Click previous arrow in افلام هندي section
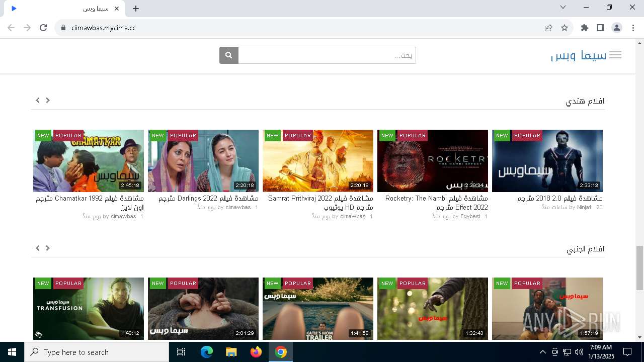The height and width of the screenshot is (362, 644). tap(38, 100)
